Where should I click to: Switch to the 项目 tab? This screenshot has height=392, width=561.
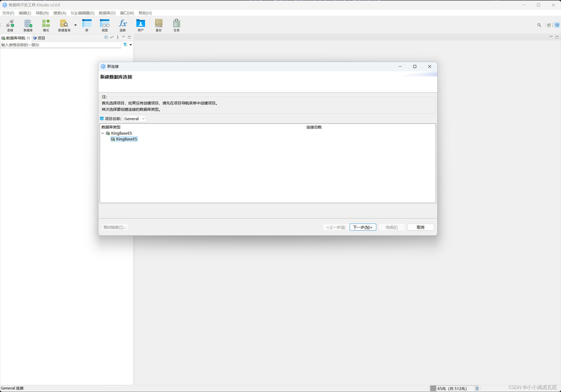[x=39, y=38]
